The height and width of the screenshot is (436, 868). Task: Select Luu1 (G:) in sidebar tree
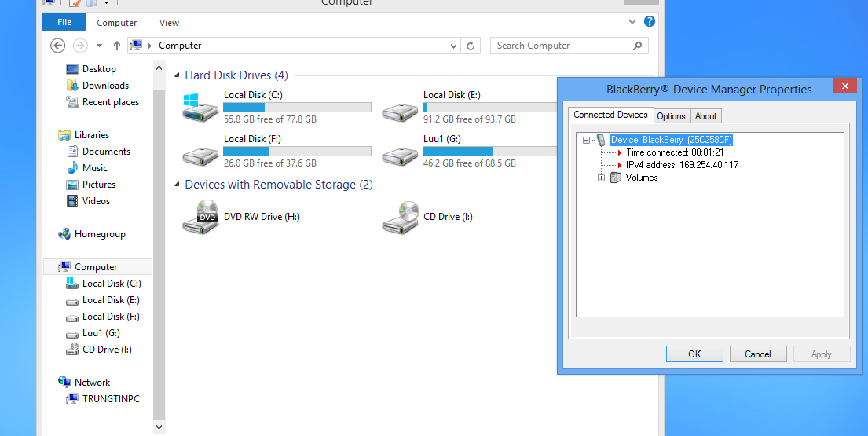tap(101, 333)
